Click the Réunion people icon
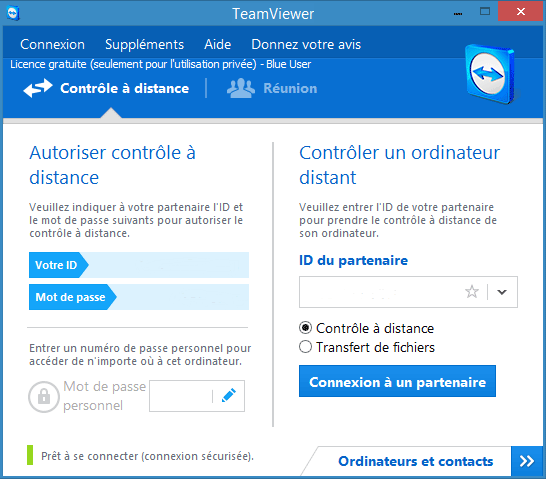 [x=241, y=88]
